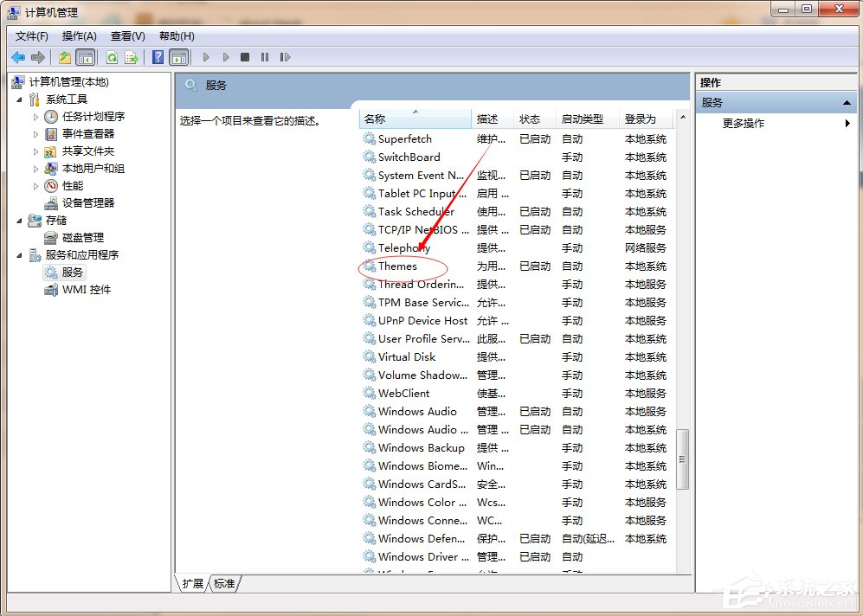Stop the service with the square icon
This screenshot has width=863, height=616.
(245, 57)
